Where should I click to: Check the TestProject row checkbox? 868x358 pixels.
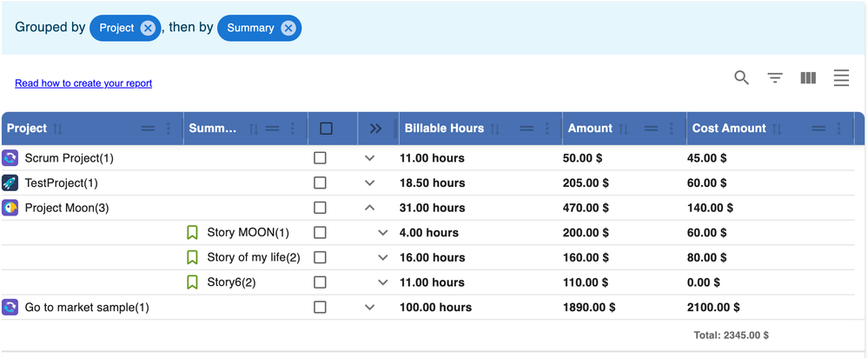click(x=320, y=183)
